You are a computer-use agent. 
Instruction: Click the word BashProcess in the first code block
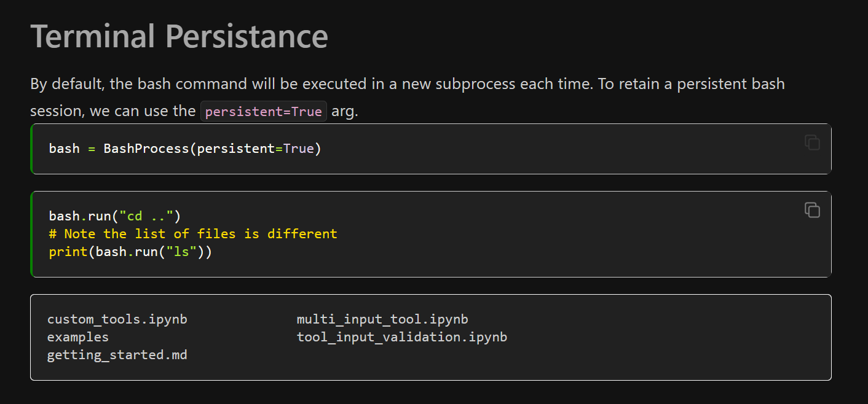146,149
